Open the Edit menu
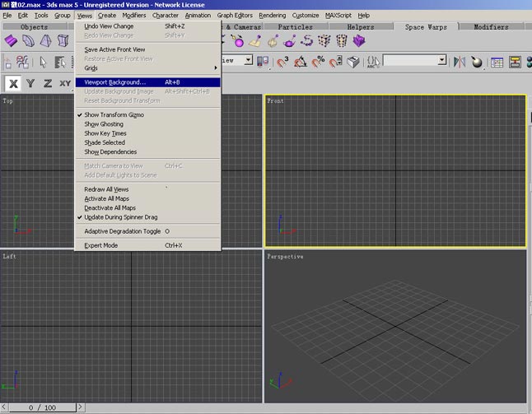The width and height of the screenshot is (532, 414). point(23,16)
